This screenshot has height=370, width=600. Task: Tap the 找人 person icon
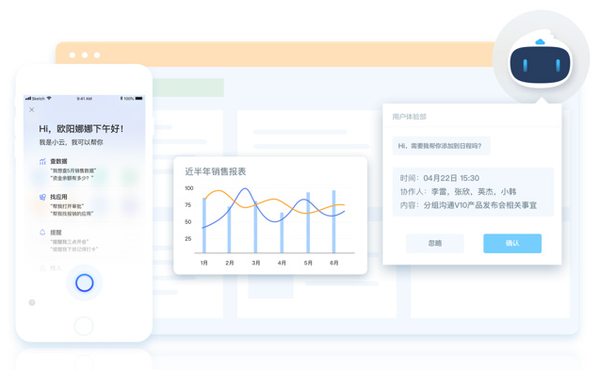pyautogui.click(x=42, y=268)
